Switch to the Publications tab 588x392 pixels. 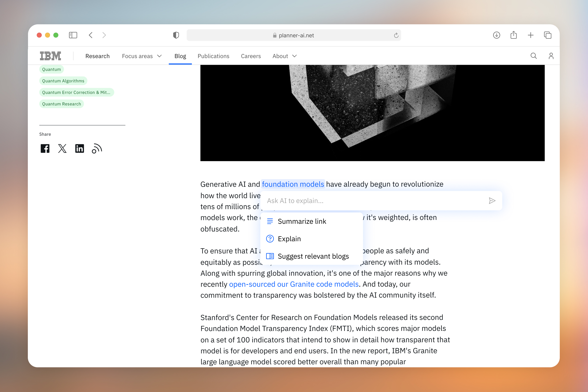213,56
